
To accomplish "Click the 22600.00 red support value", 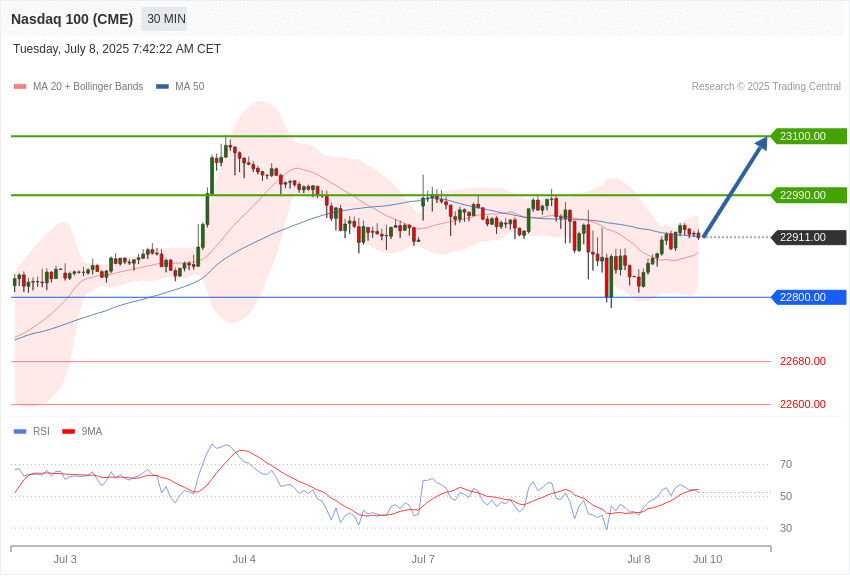I will tap(803, 404).
